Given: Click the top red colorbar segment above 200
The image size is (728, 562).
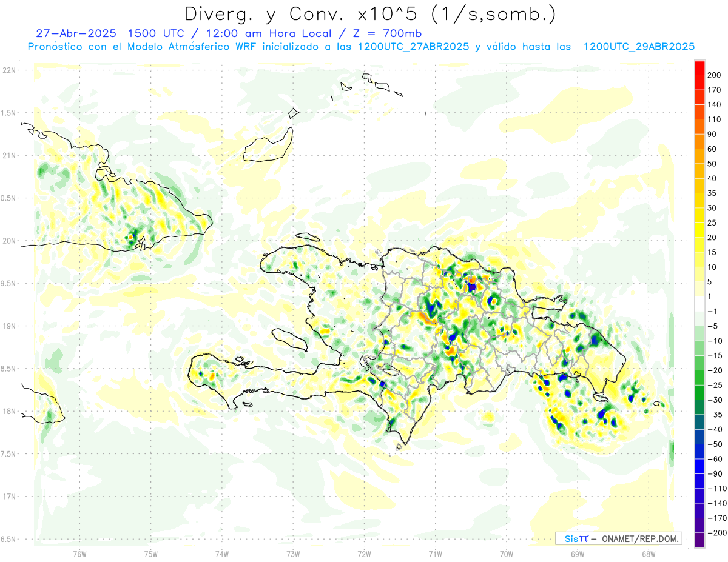Looking at the screenshot, I should [x=699, y=67].
